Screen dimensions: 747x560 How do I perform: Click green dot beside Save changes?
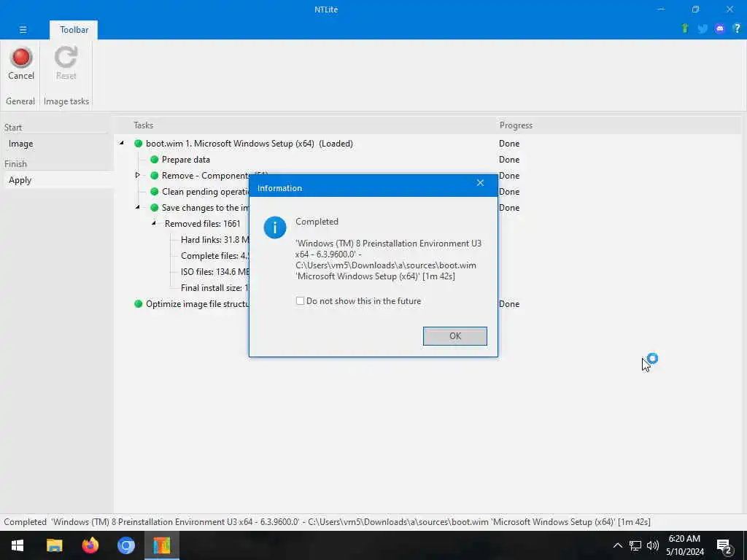[154, 208]
